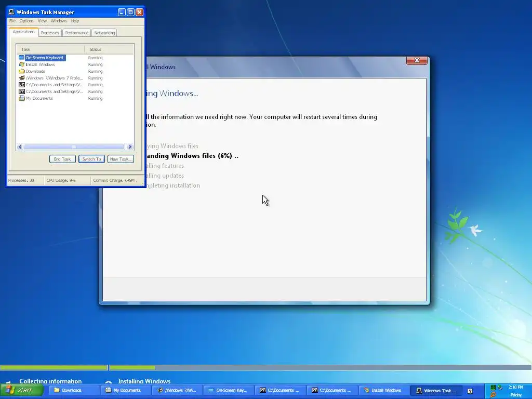Click the Installing updates step text
This screenshot has height=399, width=532.
click(x=165, y=176)
